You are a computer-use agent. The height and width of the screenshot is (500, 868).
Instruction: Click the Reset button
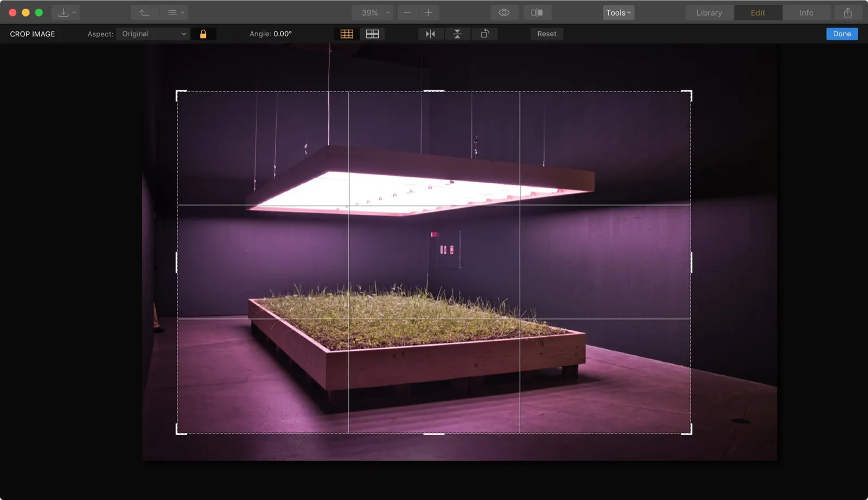[x=546, y=34]
